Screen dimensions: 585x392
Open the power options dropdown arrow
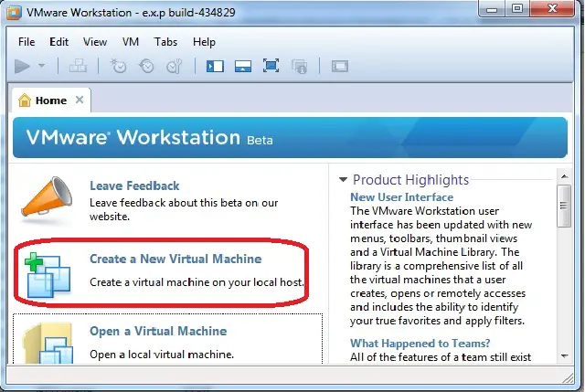(41, 66)
